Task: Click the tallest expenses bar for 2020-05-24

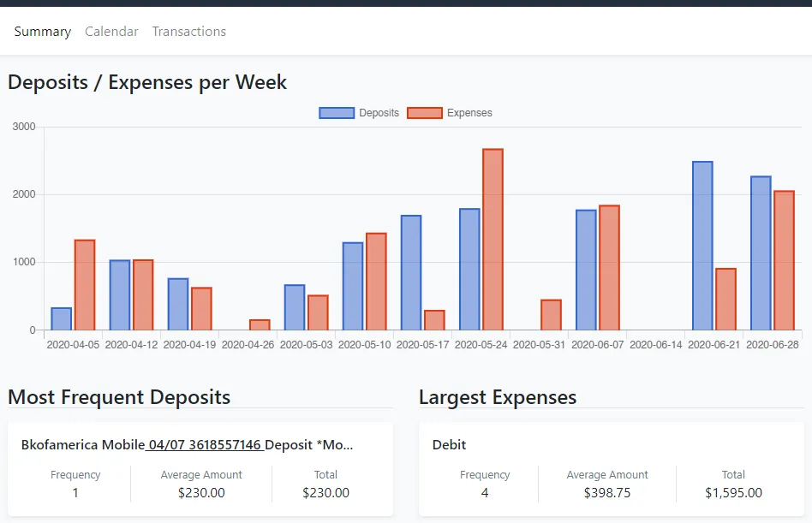Action: point(493,240)
